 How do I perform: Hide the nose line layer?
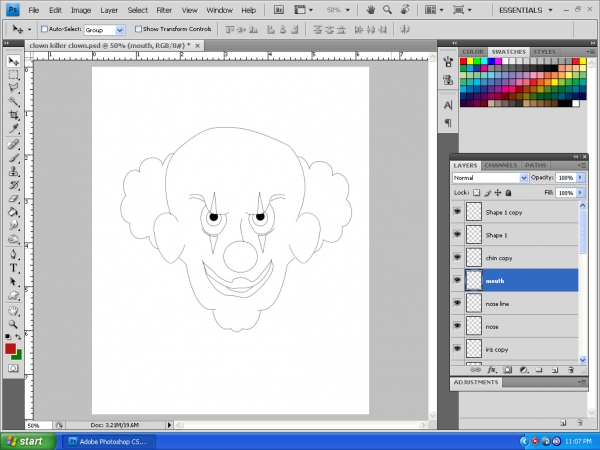457,303
